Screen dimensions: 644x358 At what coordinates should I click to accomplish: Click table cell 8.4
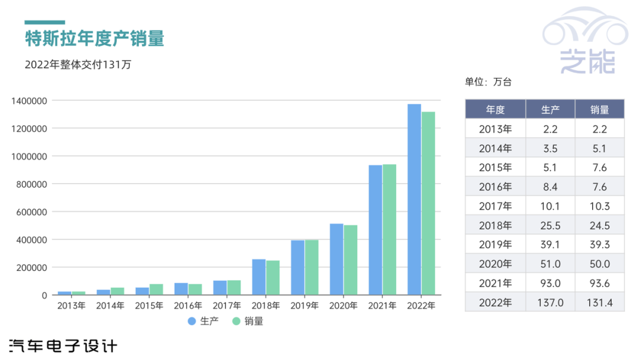550,187
